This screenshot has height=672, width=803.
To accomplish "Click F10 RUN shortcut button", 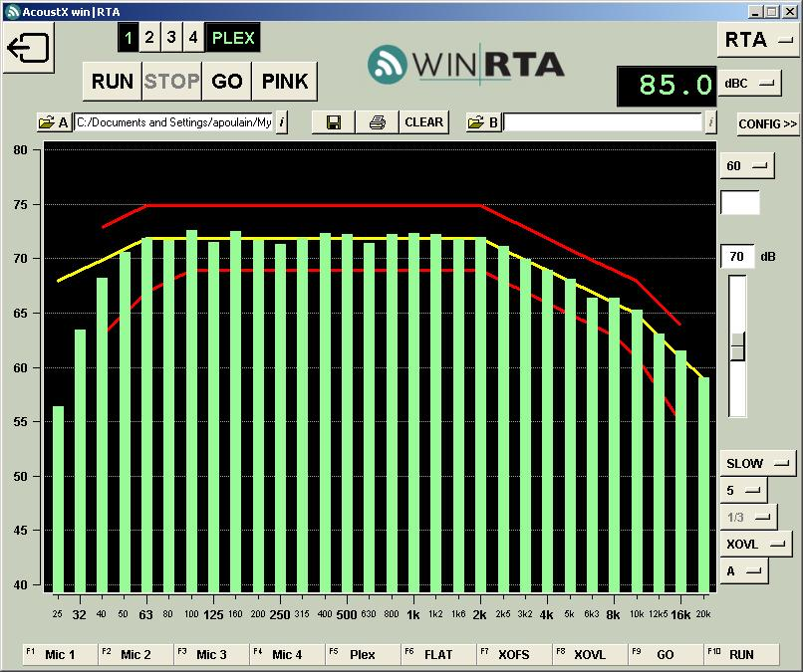I will [741, 654].
